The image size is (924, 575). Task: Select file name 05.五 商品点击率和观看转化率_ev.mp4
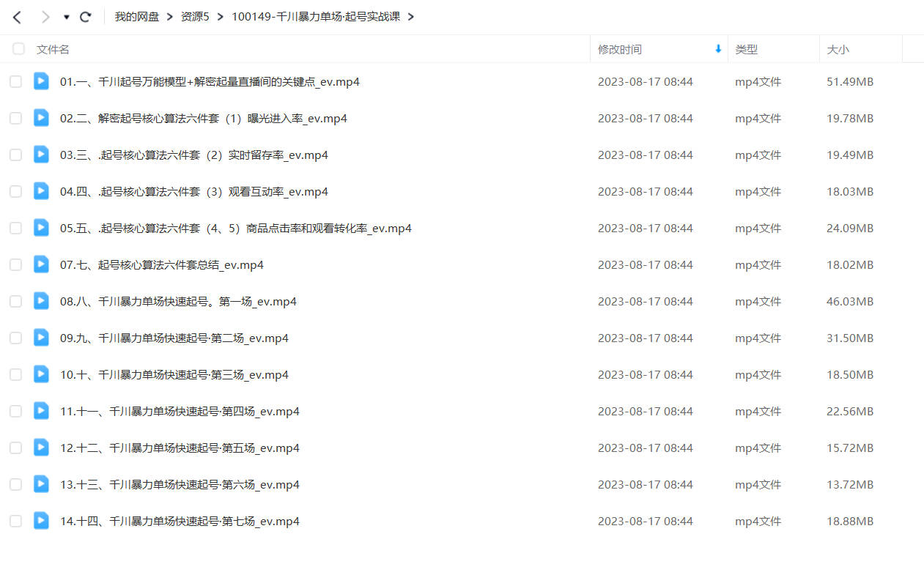[236, 228]
